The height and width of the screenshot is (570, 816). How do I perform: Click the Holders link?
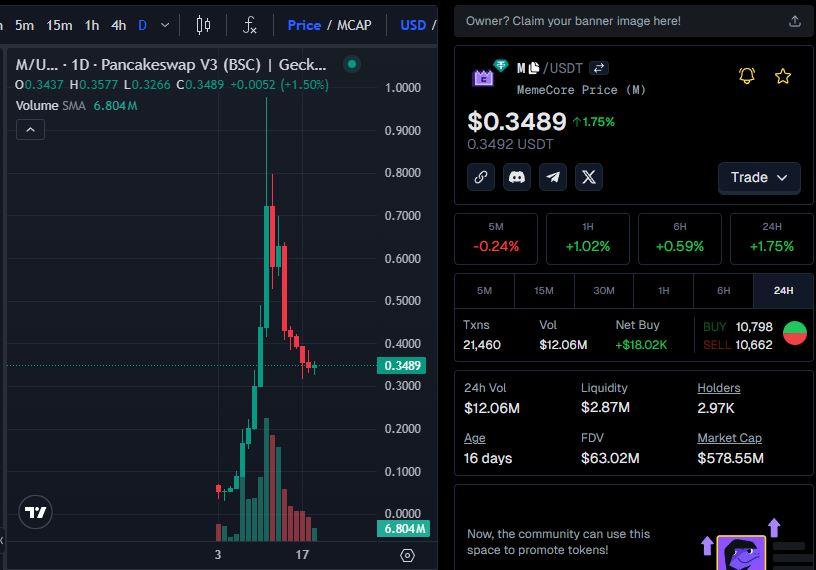718,388
